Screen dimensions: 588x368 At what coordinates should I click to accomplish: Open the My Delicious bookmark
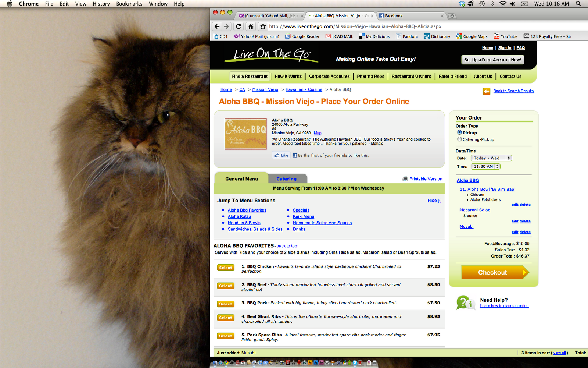[x=374, y=36]
